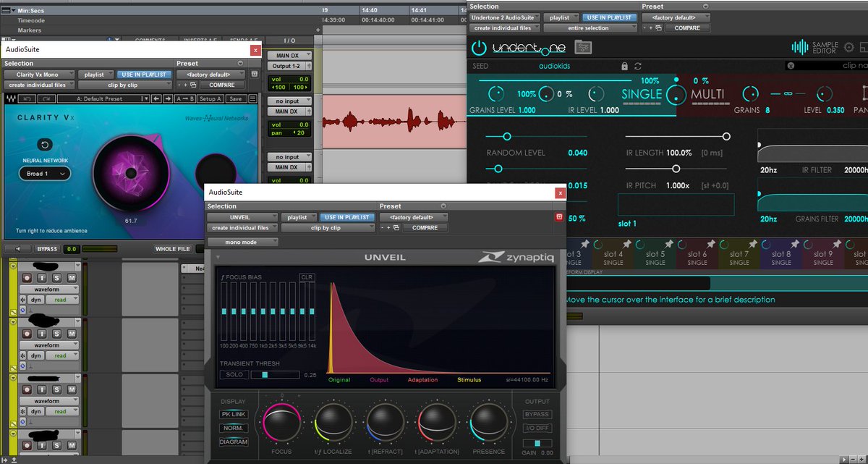Toggle Unveil output BYPASS
Screen dimensions: 868x464
(x=537, y=414)
